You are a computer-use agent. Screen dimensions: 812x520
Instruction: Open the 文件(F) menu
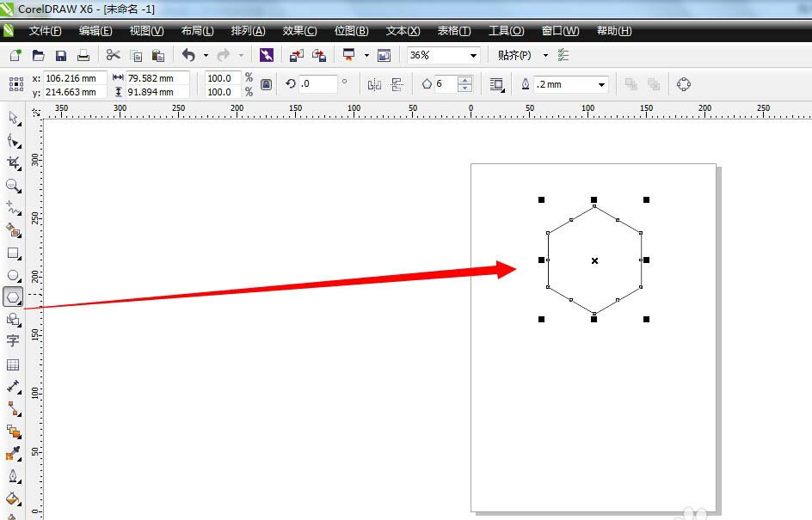point(45,31)
